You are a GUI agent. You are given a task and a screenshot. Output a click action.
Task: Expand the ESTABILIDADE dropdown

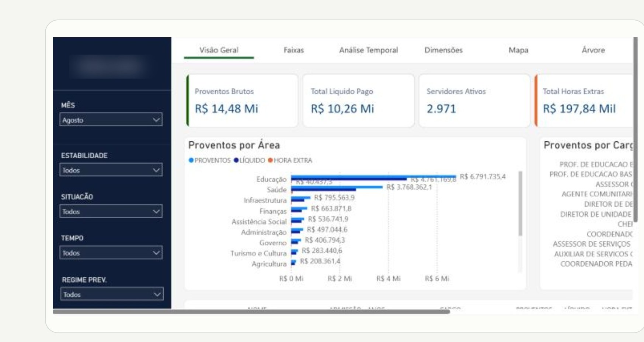[111, 170]
